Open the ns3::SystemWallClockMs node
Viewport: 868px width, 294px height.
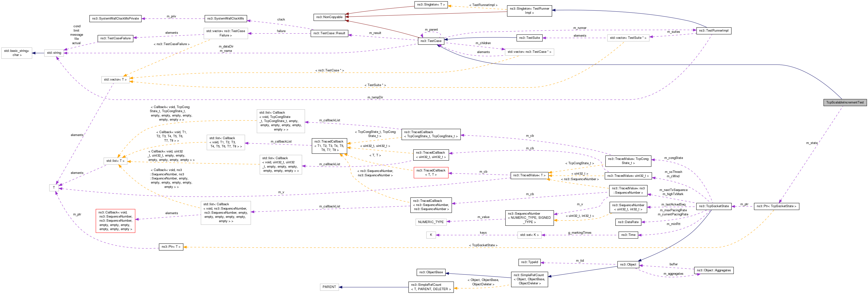(x=225, y=19)
